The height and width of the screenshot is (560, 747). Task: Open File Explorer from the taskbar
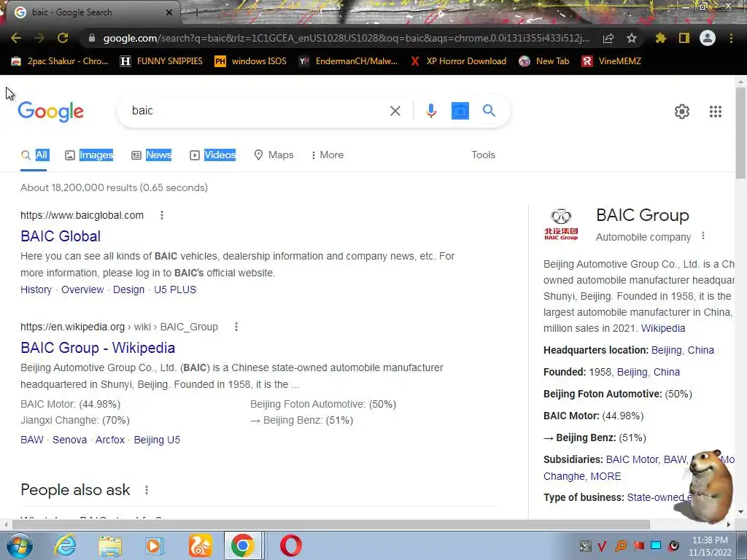[x=110, y=545]
